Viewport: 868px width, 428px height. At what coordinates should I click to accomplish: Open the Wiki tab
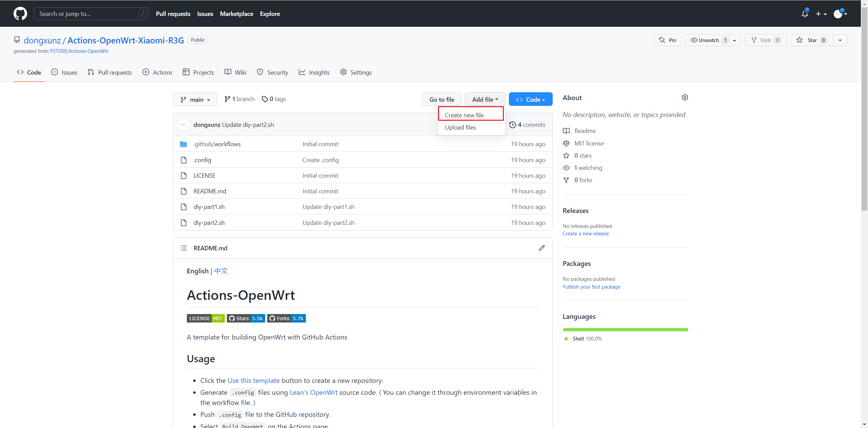(235, 72)
